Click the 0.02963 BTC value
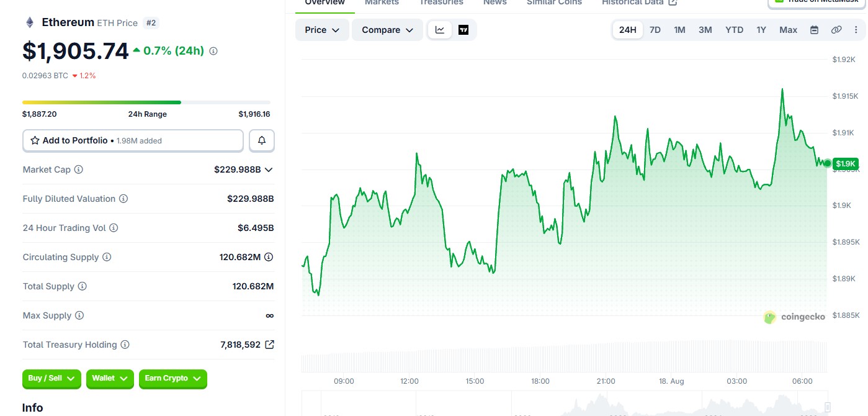 45,76
